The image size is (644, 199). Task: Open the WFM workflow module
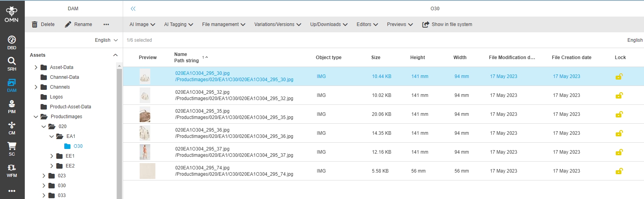coord(12,170)
